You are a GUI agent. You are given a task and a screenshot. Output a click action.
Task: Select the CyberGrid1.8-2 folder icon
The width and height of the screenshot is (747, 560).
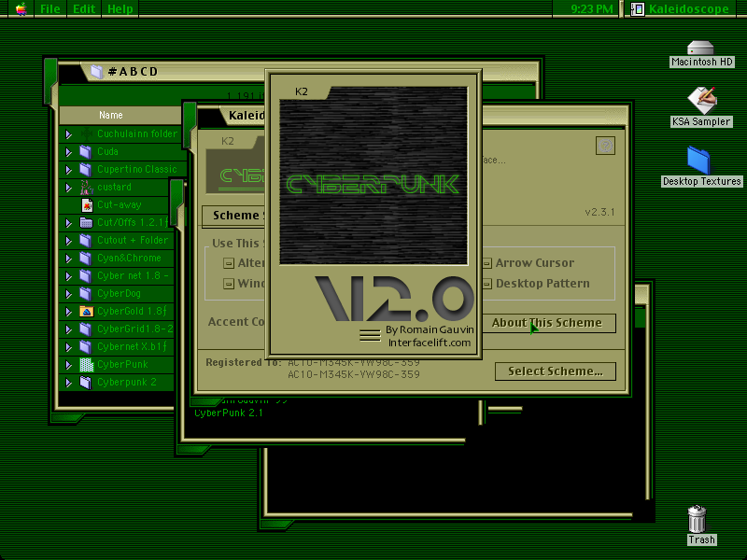(86, 329)
